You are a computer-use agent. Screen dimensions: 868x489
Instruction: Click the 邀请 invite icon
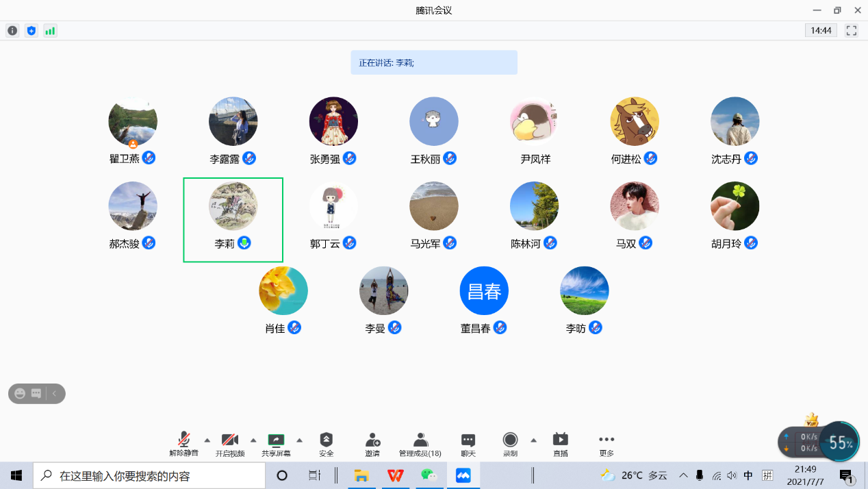[372, 444]
